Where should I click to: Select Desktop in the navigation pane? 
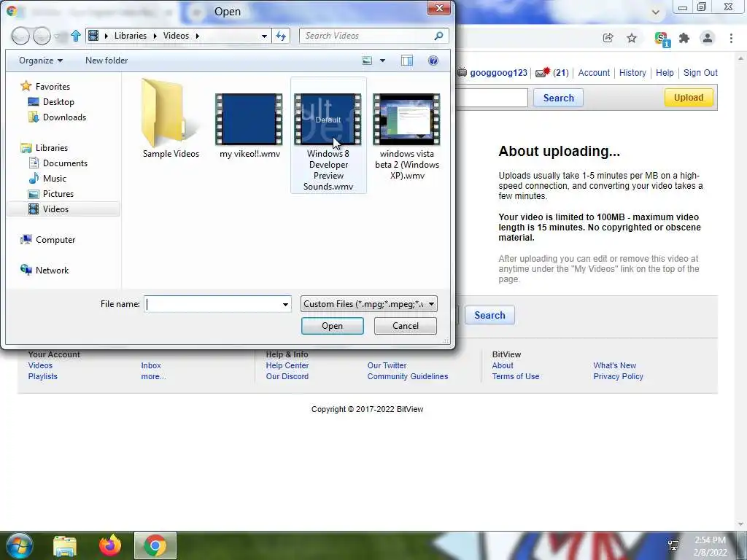(52, 102)
